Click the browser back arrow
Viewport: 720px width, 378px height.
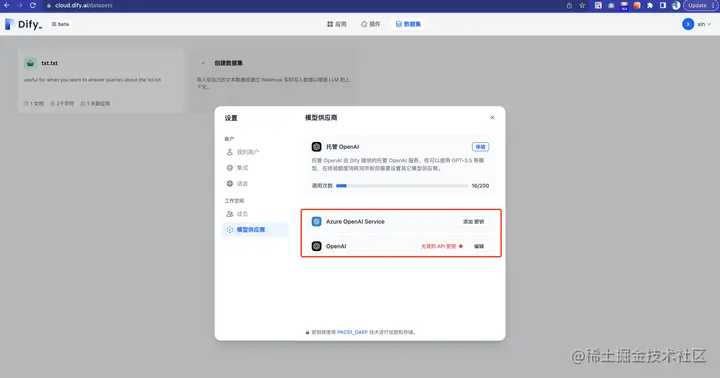tap(7, 6)
